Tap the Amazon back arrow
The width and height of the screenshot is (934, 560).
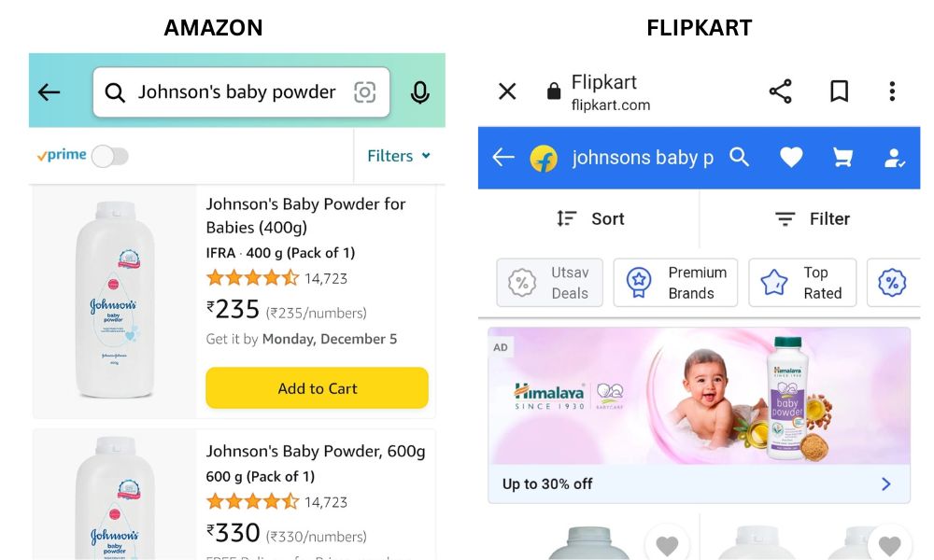[49, 91]
